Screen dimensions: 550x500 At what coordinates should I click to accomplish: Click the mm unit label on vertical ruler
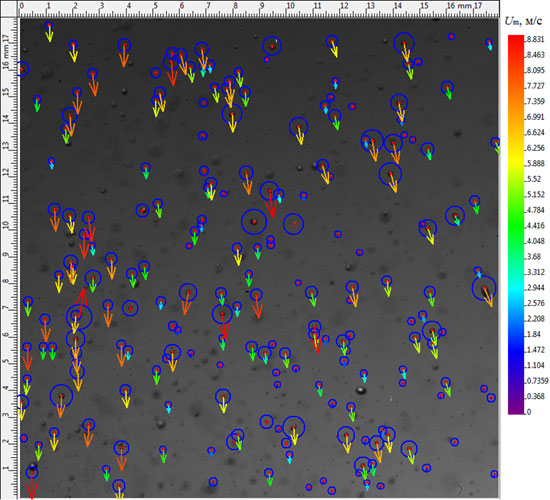(x=6, y=52)
